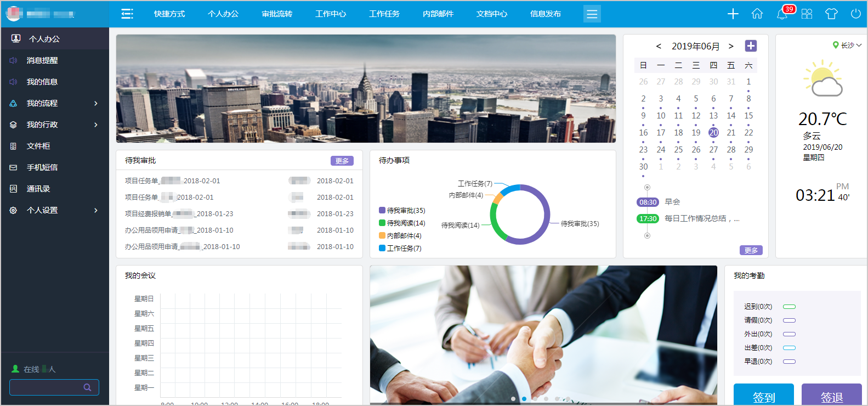Toggle the 内部邮件 legend item

tap(400, 236)
